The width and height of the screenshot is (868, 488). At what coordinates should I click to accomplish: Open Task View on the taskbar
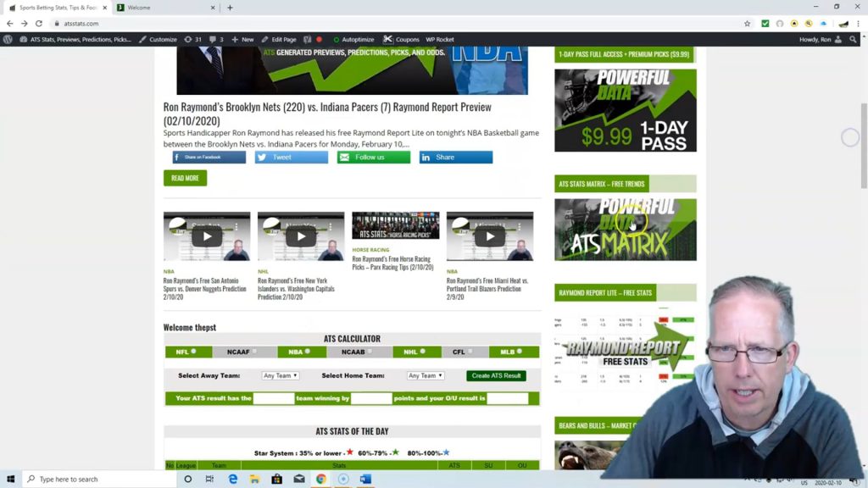(x=209, y=479)
